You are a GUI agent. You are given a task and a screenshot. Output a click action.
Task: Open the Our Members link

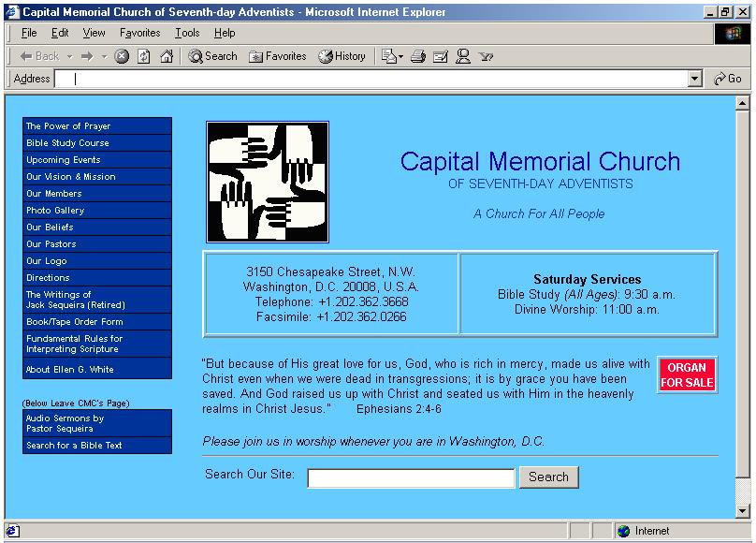coord(97,194)
